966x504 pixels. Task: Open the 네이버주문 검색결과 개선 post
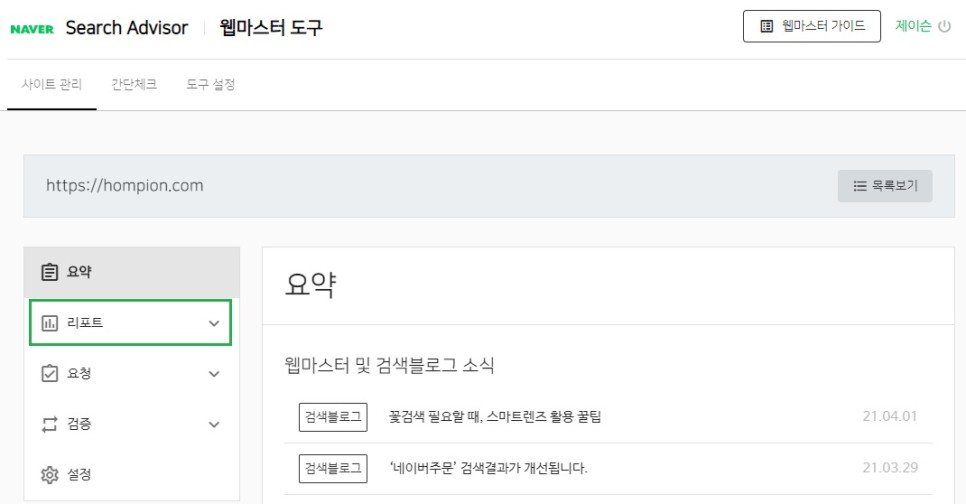[x=487, y=468]
